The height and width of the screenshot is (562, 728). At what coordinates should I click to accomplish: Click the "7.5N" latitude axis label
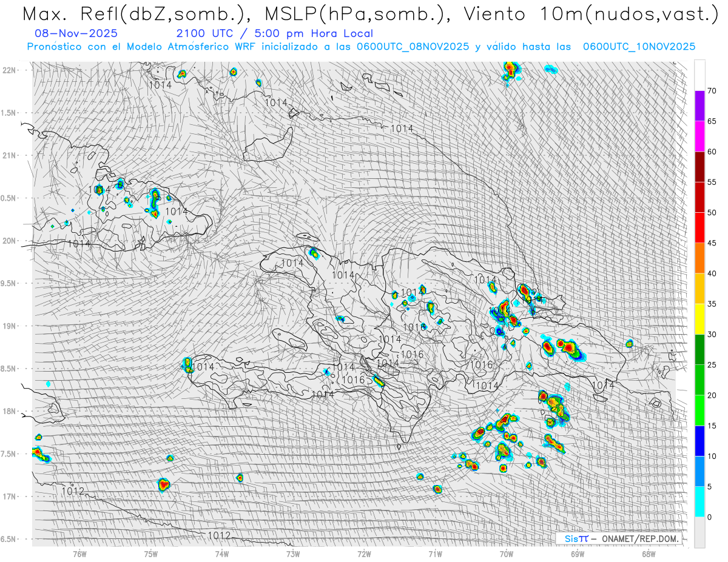coord(9,453)
